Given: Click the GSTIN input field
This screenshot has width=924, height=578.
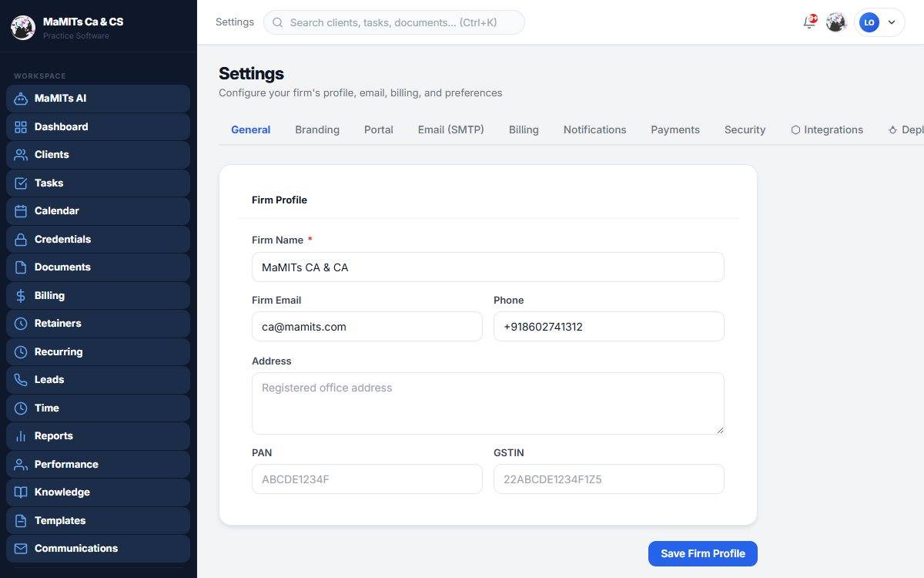Looking at the screenshot, I should 609,479.
